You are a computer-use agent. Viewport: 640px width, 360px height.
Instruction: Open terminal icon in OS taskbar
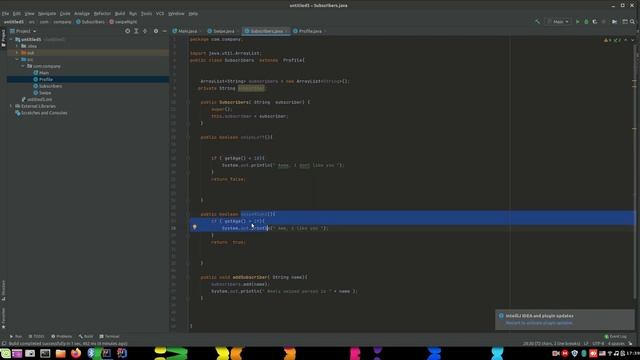[45, 353]
